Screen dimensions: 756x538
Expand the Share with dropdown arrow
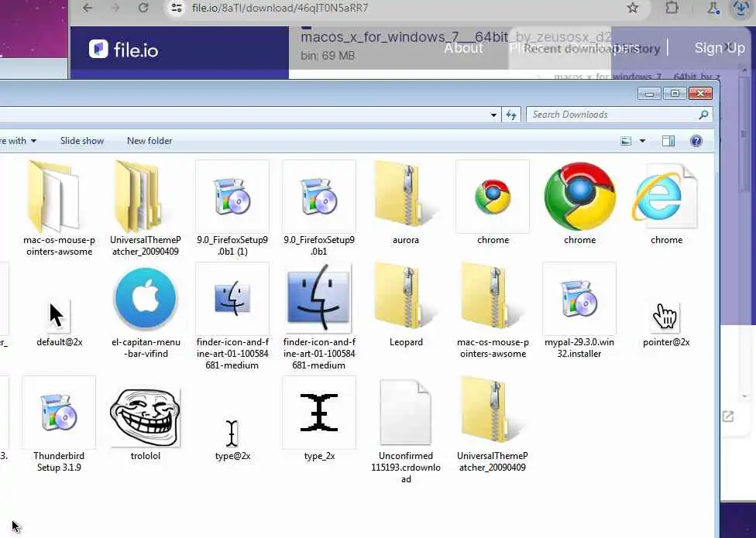pos(33,141)
